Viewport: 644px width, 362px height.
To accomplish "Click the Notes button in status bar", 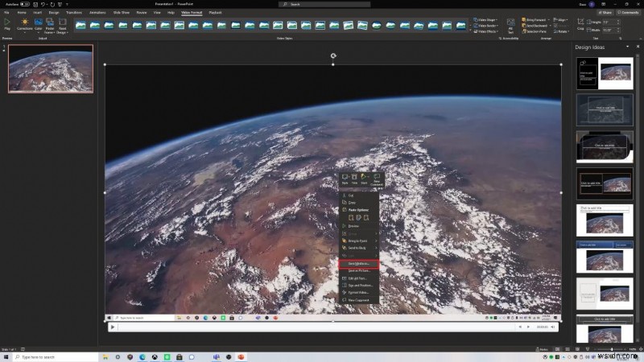I will [x=542, y=349].
